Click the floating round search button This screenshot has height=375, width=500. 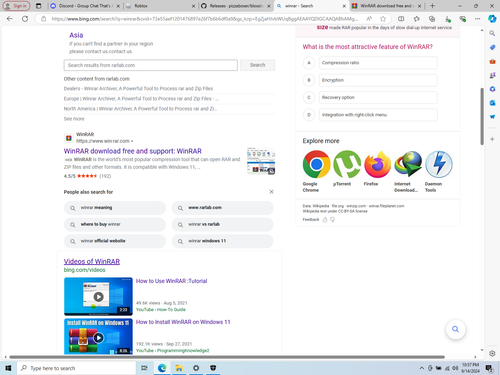click(455, 329)
